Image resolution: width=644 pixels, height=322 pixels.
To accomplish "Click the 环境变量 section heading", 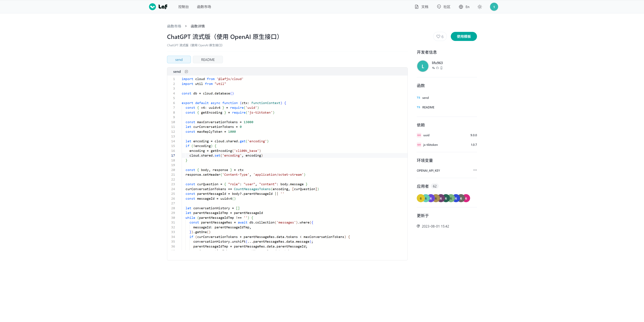I will (425, 161).
